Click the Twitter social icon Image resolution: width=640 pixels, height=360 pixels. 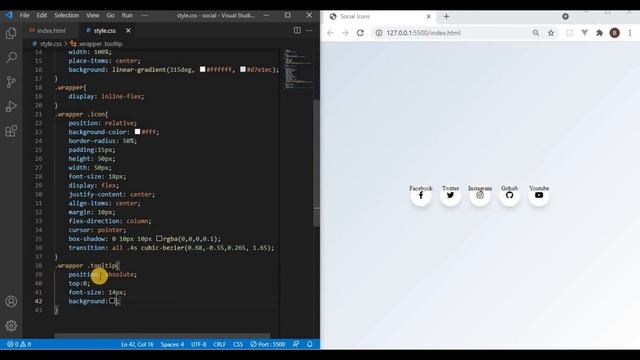click(x=450, y=195)
